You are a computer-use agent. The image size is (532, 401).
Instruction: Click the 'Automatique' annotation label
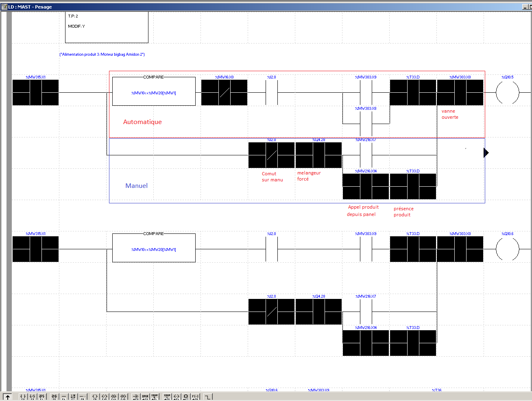pos(142,122)
